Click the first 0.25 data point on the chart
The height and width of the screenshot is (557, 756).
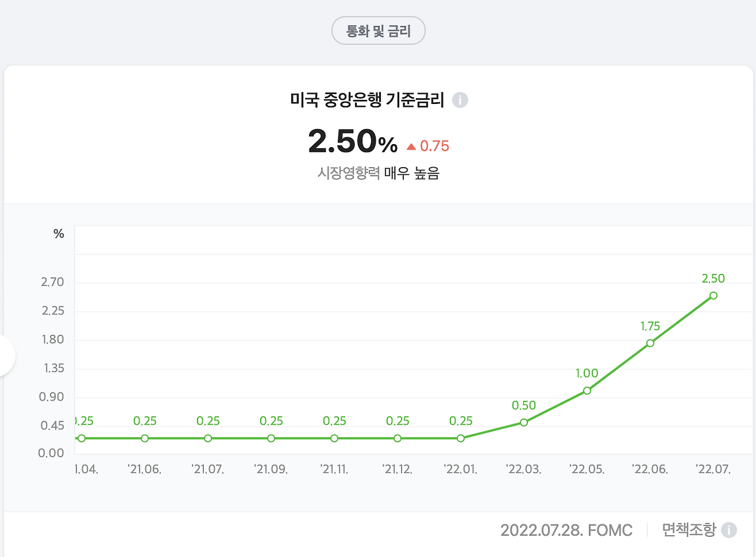tap(80, 438)
